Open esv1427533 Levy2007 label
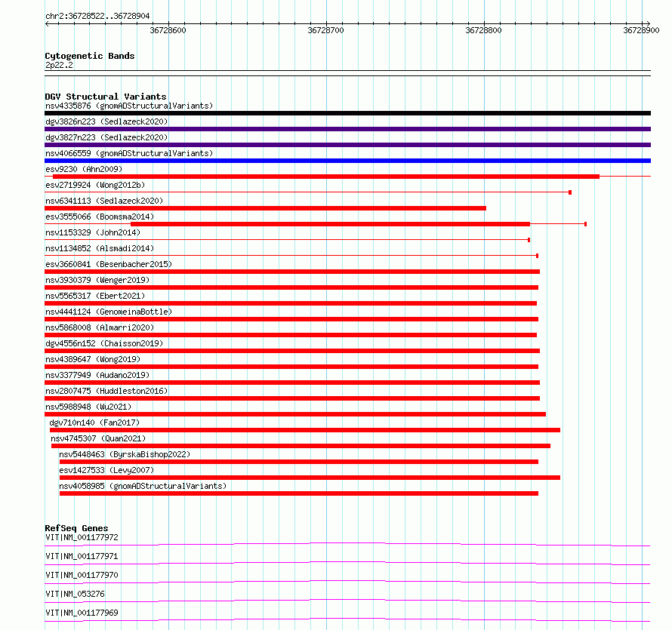Image resolution: width=672 pixels, height=630 pixels. click(x=106, y=470)
